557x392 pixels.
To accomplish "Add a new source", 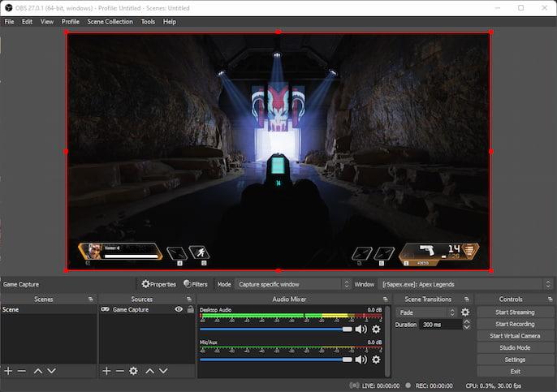I will (106, 371).
